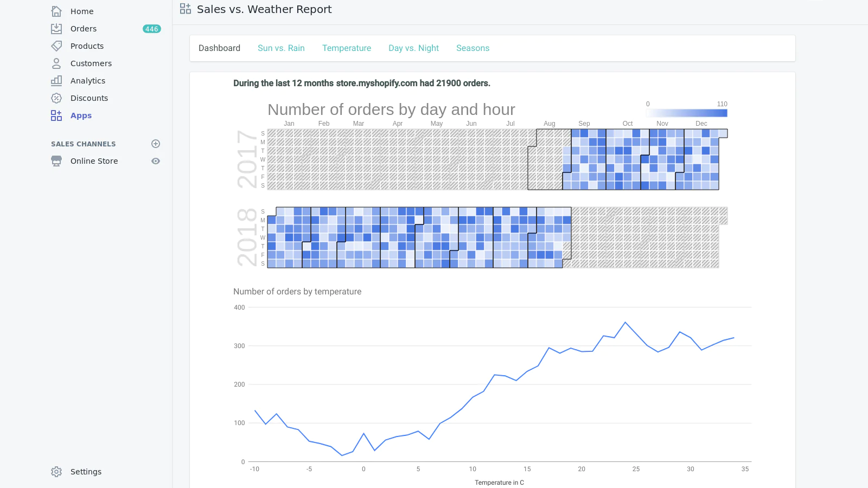Click the Online Store shop icon
The image size is (868, 488).
(x=56, y=161)
